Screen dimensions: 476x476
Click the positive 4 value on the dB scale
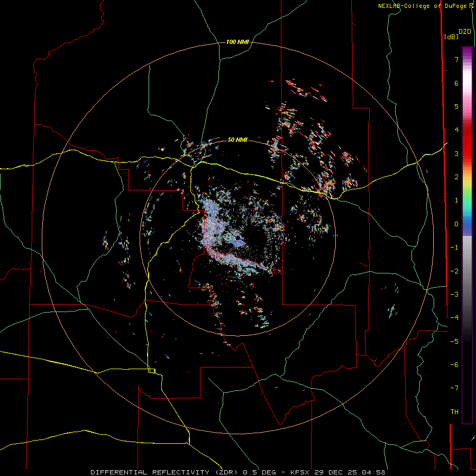coord(456,130)
